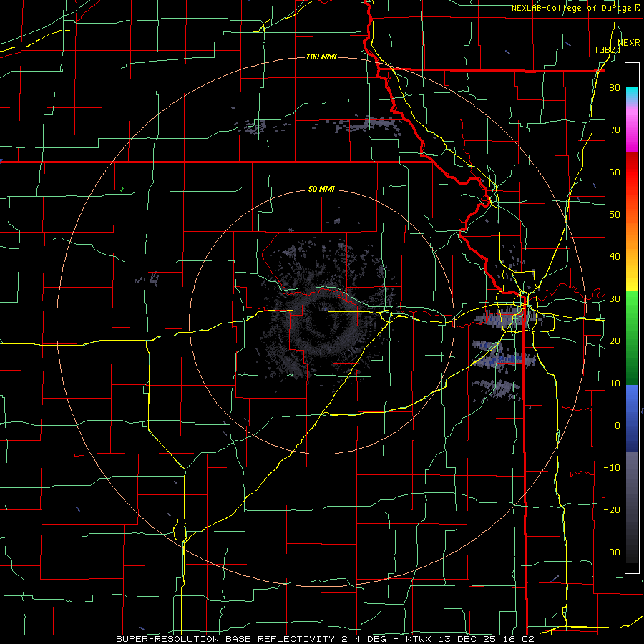Click the green band of the dBZ color bar
The image size is (644, 644).
click(x=632, y=338)
